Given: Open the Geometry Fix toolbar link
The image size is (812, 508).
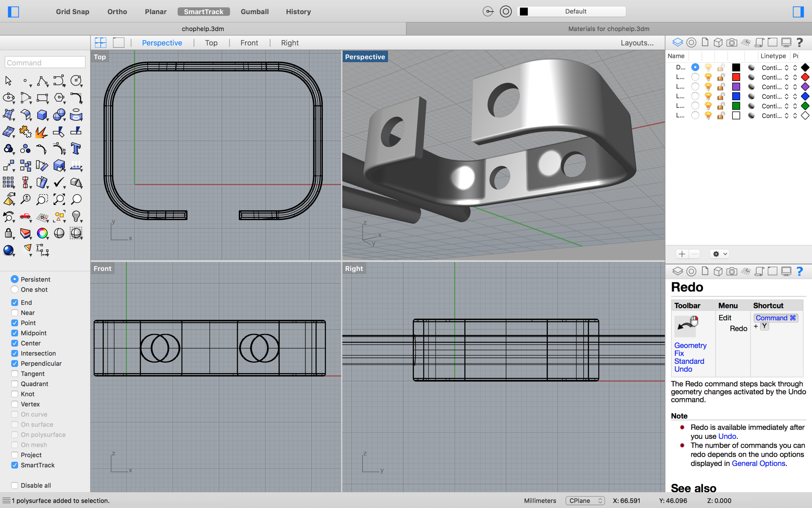Looking at the screenshot, I should (690, 349).
